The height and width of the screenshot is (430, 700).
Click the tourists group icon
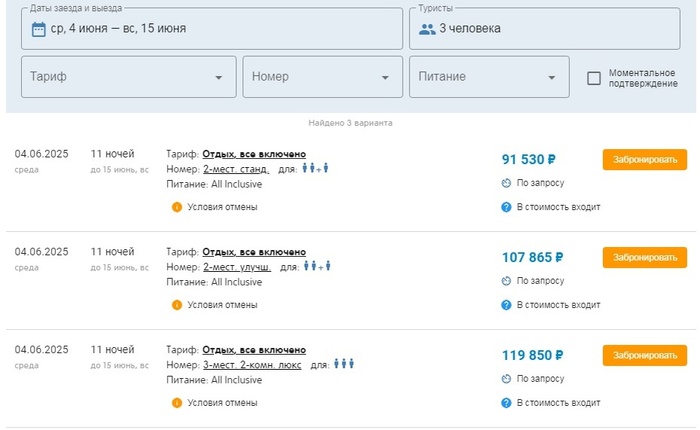[427, 29]
